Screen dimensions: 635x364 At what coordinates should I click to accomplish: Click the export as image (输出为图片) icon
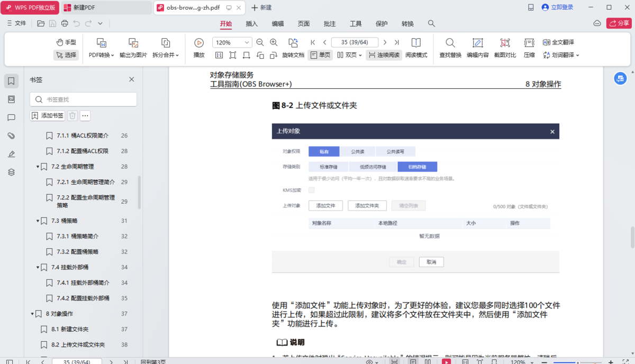coord(133,47)
